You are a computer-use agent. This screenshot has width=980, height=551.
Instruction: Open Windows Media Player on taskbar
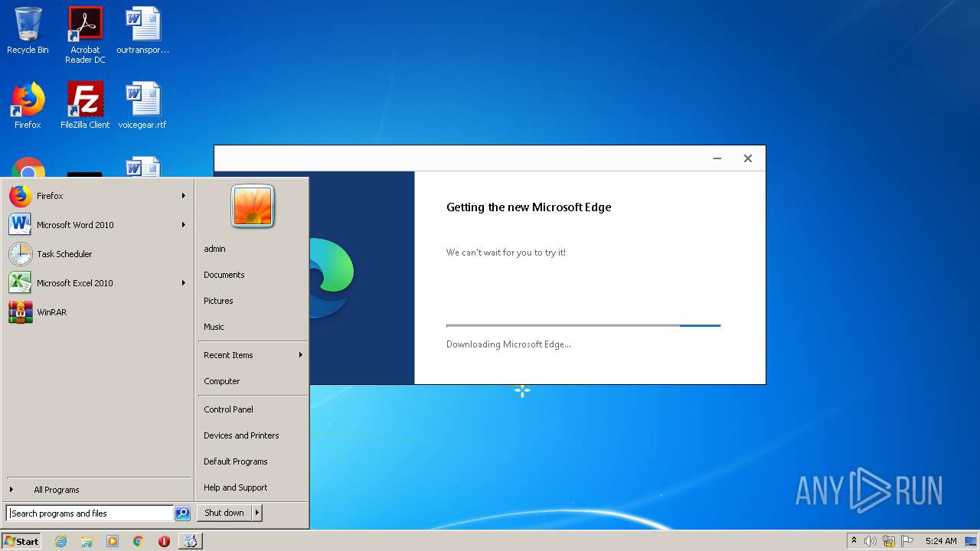click(x=113, y=541)
